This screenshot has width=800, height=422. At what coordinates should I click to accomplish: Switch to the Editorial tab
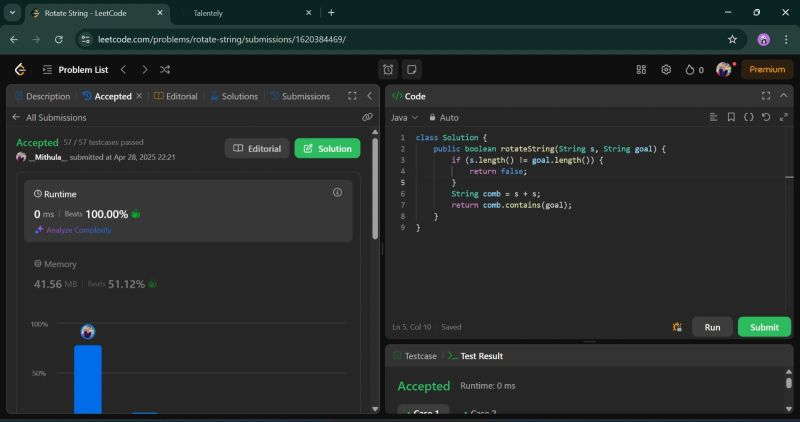point(176,96)
